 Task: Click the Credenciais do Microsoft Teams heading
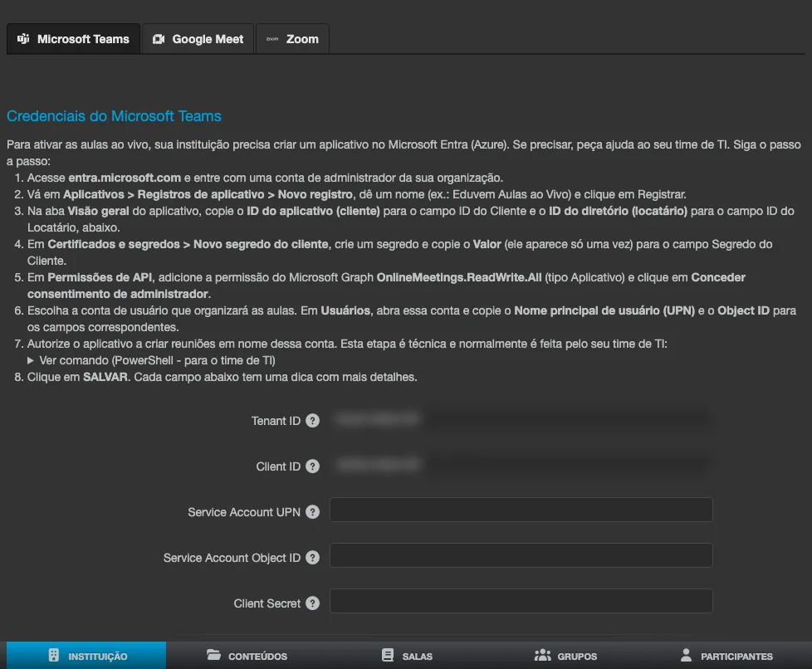tap(114, 116)
